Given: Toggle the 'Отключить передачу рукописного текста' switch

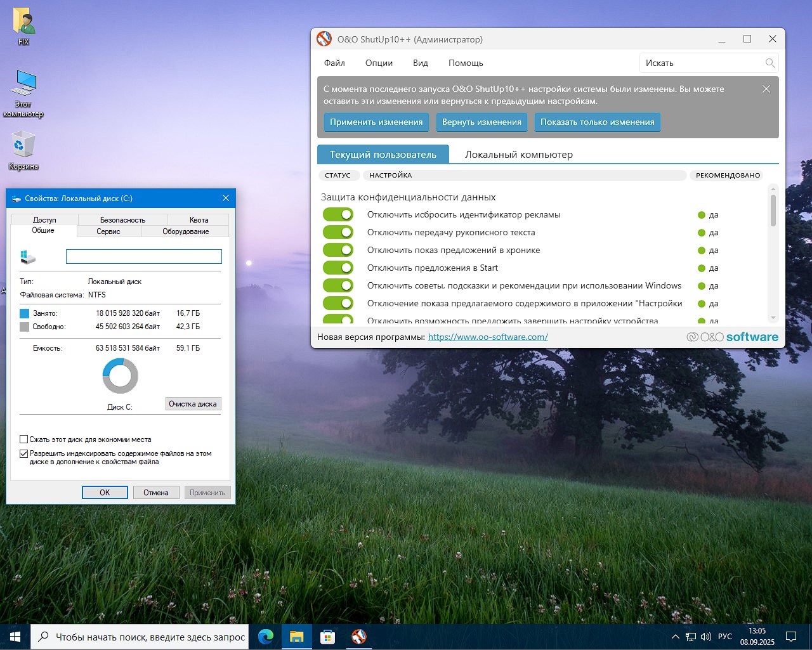Looking at the screenshot, I should [x=337, y=233].
